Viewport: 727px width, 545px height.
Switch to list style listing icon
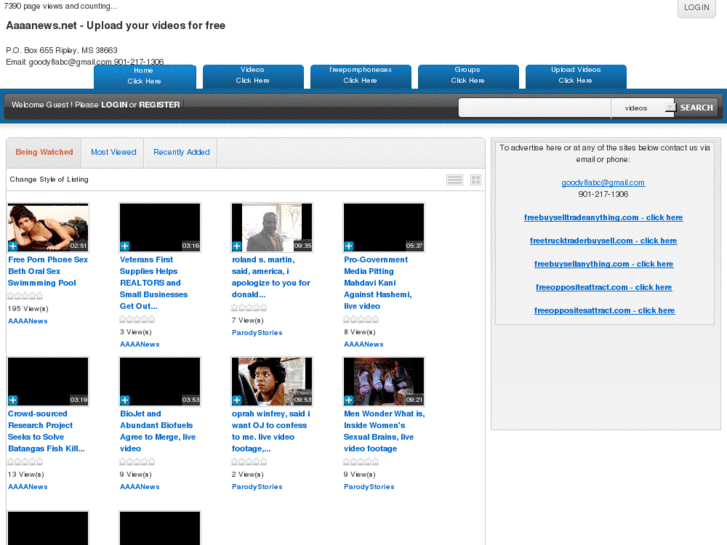[454, 180]
